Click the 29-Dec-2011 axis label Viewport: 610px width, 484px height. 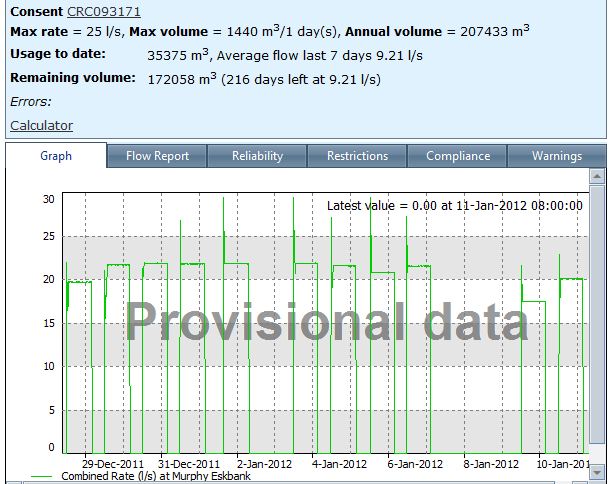pyautogui.click(x=112, y=464)
